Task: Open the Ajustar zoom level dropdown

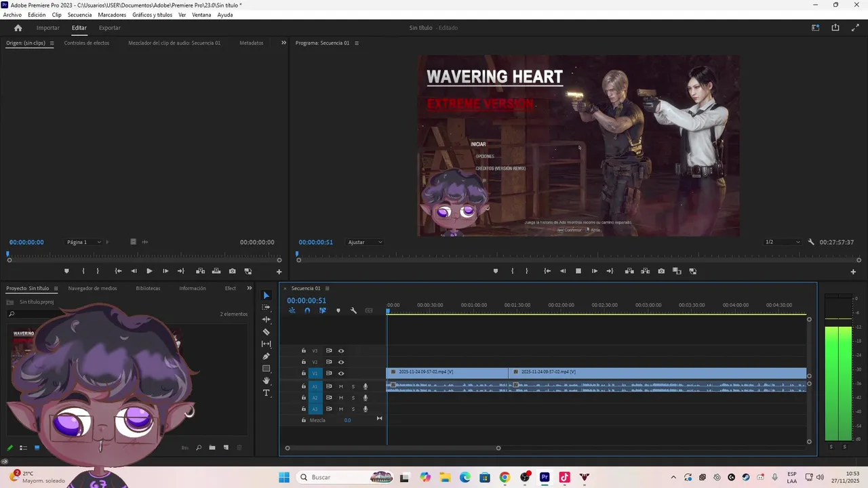Action: pos(366,242)
